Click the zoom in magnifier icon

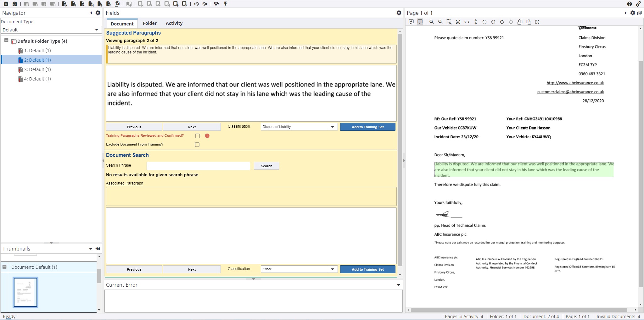pyautogui.click(x=432, y=22)
